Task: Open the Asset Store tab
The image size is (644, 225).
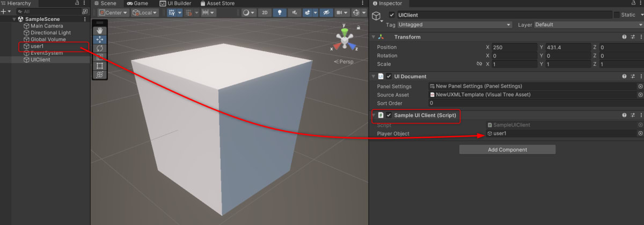Action: (x=217, y=3)
